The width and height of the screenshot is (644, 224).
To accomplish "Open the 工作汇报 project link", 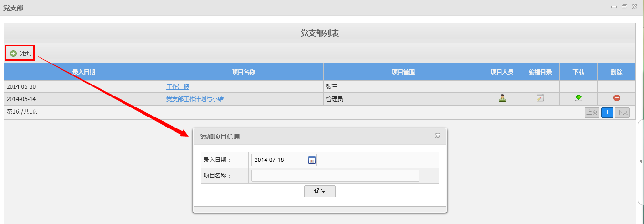I will pyautogui.click(x=178, y=87).
